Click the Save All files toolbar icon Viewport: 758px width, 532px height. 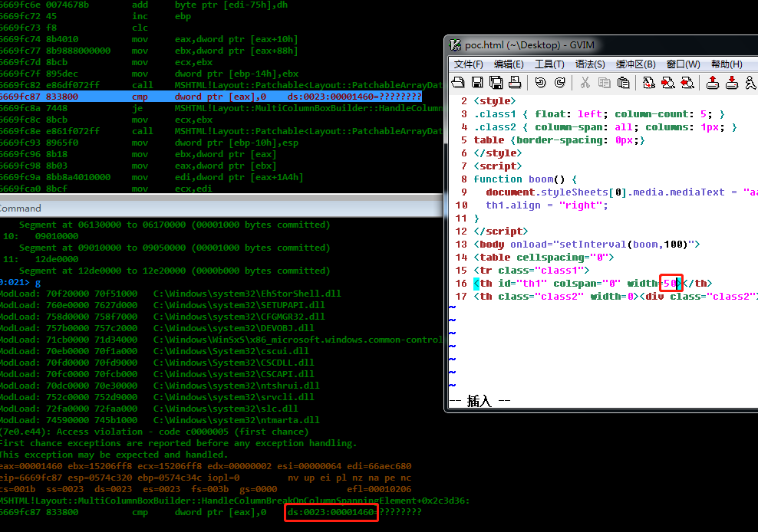point(496,83)
